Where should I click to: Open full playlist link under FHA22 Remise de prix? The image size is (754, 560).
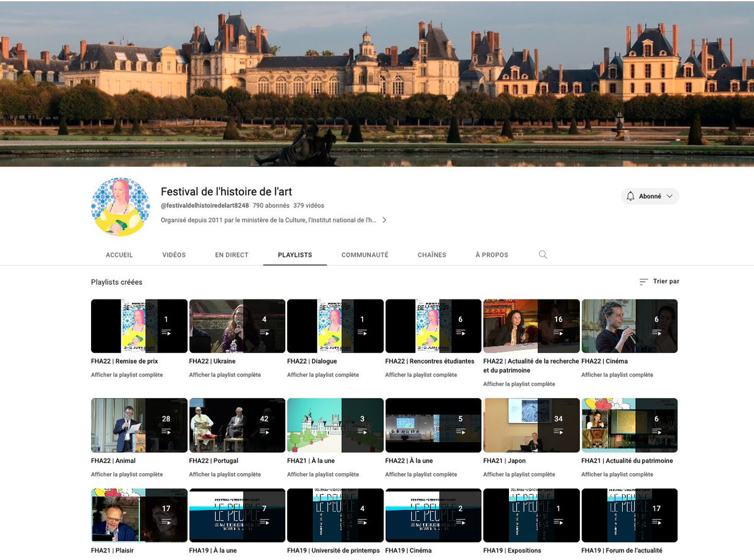(x=127, y=375)
